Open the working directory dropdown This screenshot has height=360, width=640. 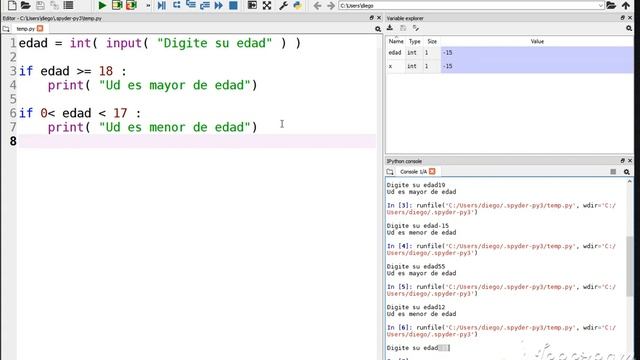click(600, 6)
